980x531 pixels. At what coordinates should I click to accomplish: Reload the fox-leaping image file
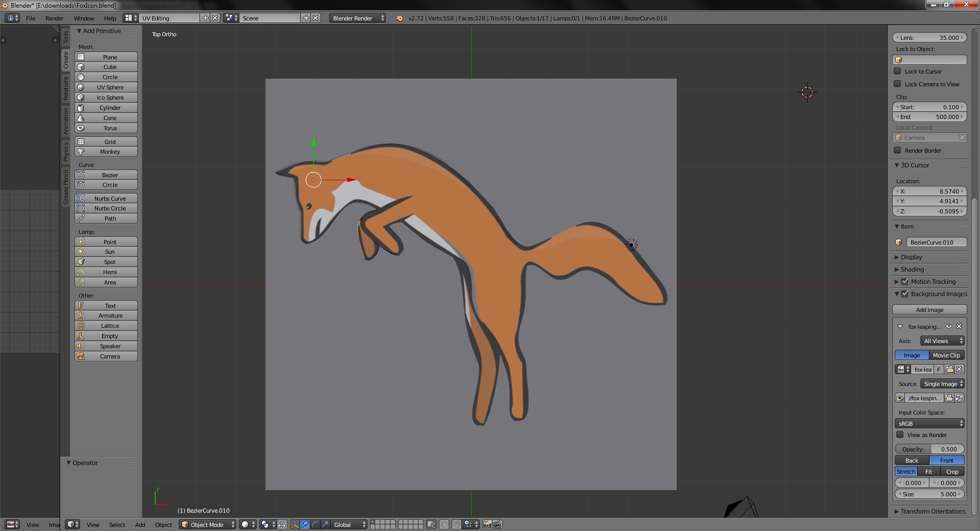(x=959, y=398)
